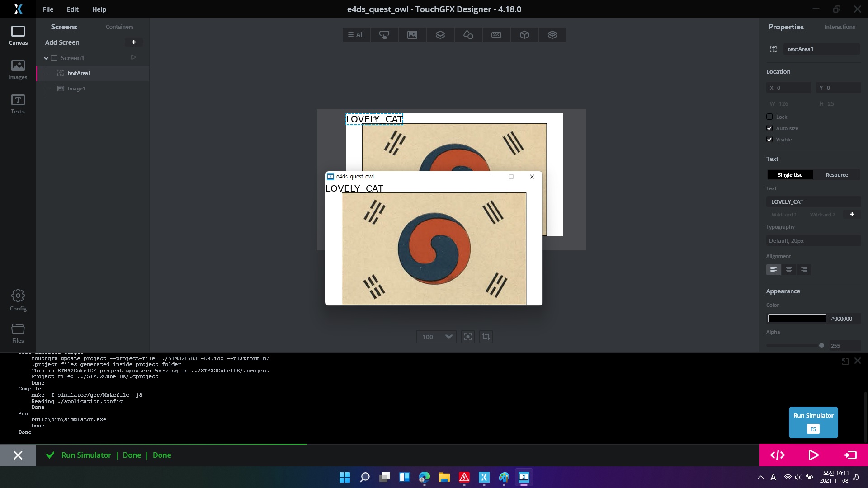The image size is (868, 488).
Task: Select Resource text mode
Action: pyautogui.click(x=837, y=175)
